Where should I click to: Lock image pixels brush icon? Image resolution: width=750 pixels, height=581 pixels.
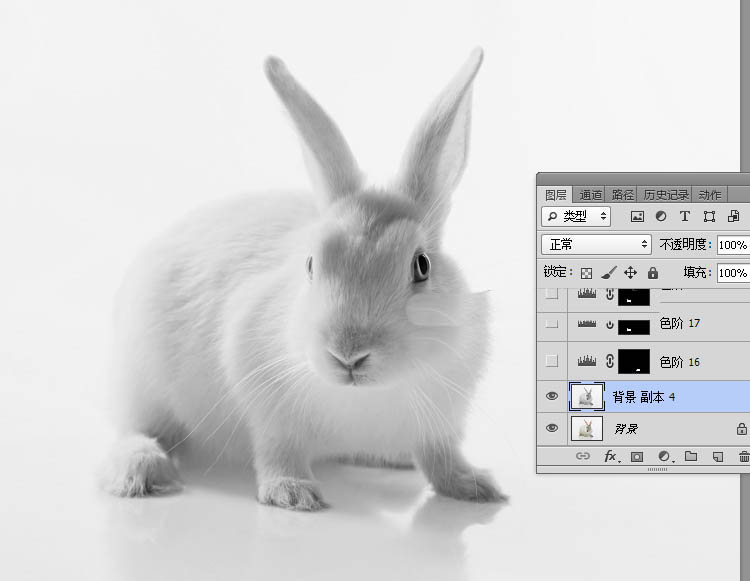608,273
